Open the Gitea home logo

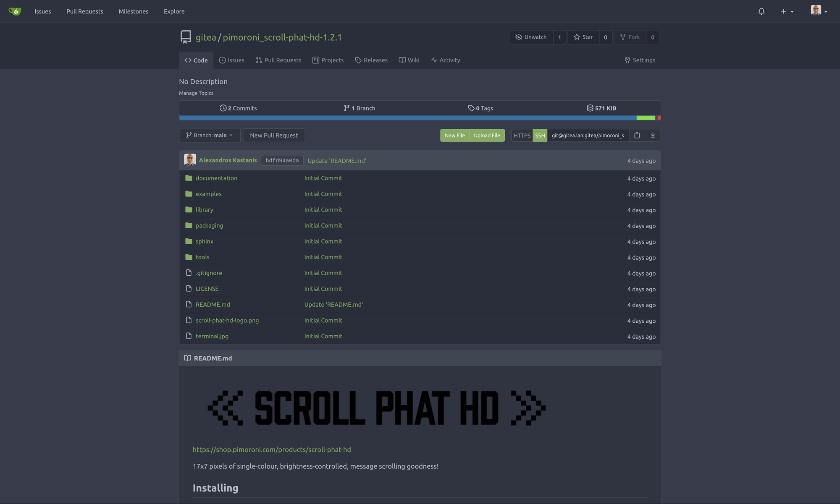(15, 11)
